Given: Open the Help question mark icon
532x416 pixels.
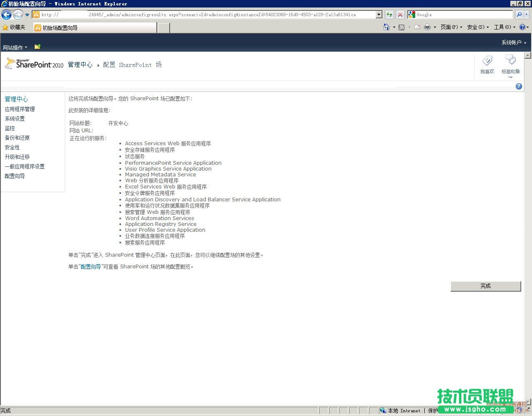Looking at the screenshot, I should pyautogui.click(x=518, y=86).
